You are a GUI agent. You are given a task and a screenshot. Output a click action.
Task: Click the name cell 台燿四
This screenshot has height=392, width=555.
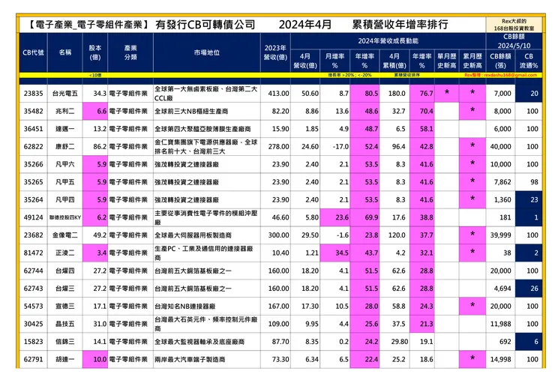pyautogui.click(x=64, y=271)
